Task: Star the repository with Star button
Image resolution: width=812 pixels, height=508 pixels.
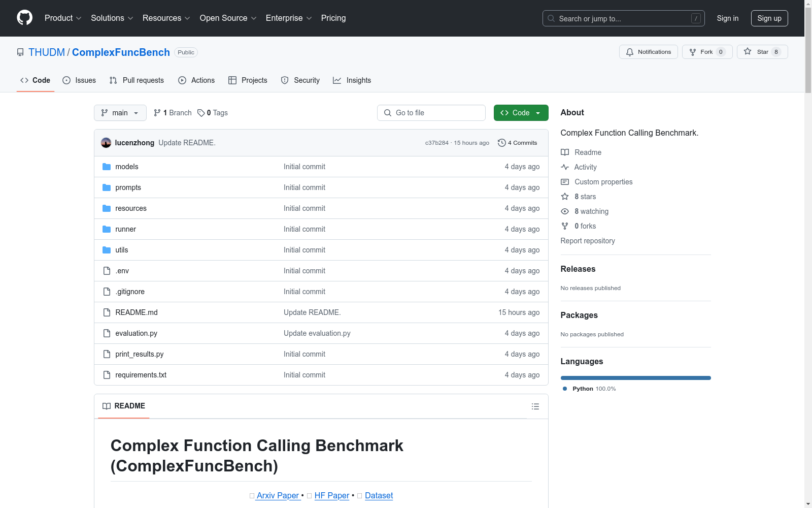Action: click(x=762, y=52)
